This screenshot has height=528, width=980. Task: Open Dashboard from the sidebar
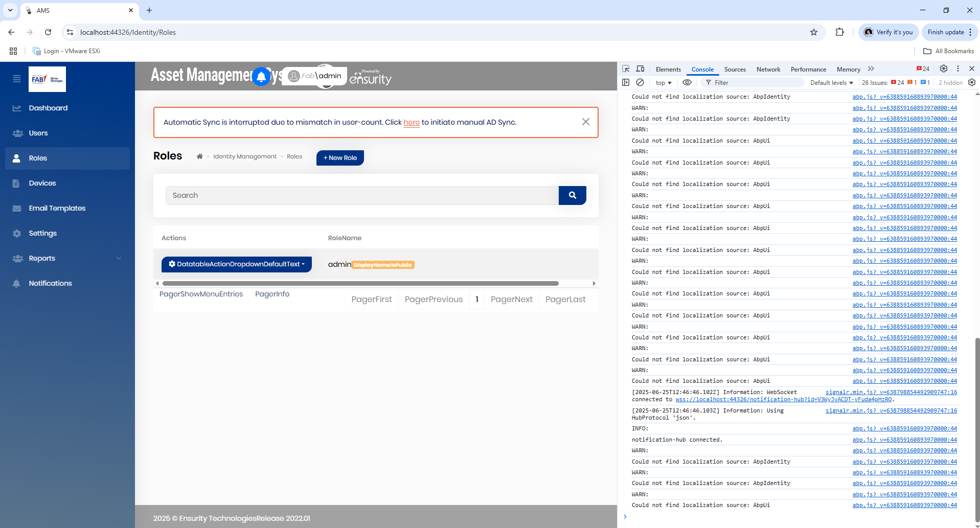[67, 108]
